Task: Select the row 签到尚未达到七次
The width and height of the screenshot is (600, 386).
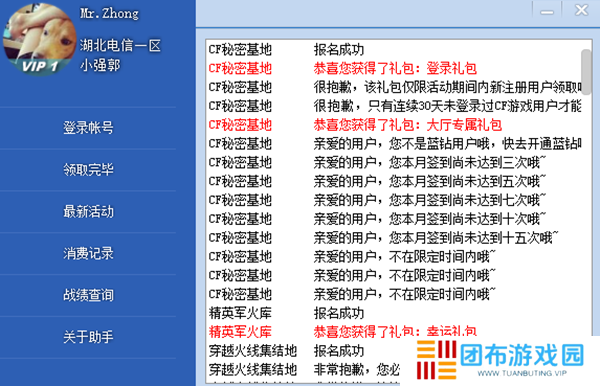Action: 394,200
